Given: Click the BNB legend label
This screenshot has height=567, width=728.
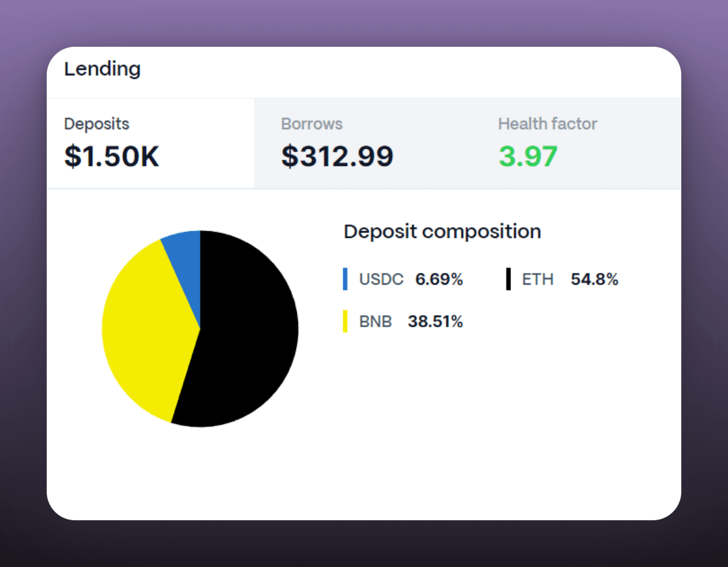Looking at the screenshot, I should [x=376, y=321].
